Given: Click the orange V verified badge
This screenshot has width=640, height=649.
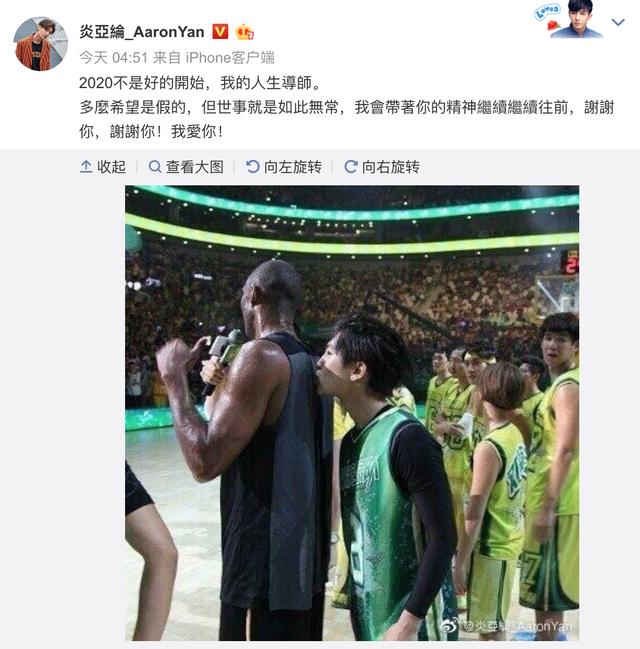Looking at the screenshot, I should pyautogui.click(x=220, y=31).
